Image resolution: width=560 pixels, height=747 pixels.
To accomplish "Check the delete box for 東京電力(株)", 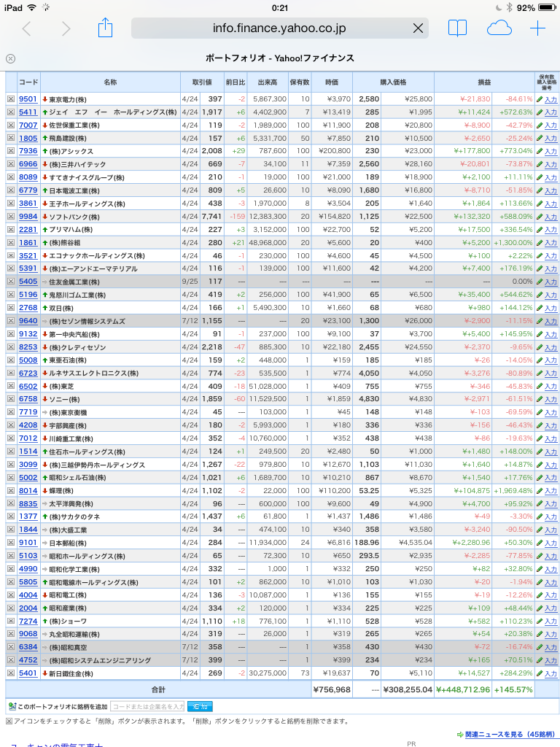I will click(x=10, y=99).
